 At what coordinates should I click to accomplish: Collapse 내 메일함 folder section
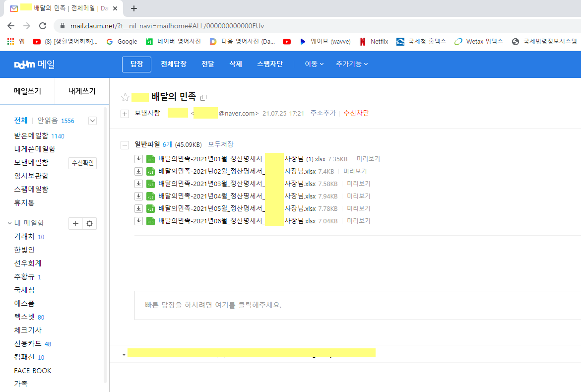[10, 224]
